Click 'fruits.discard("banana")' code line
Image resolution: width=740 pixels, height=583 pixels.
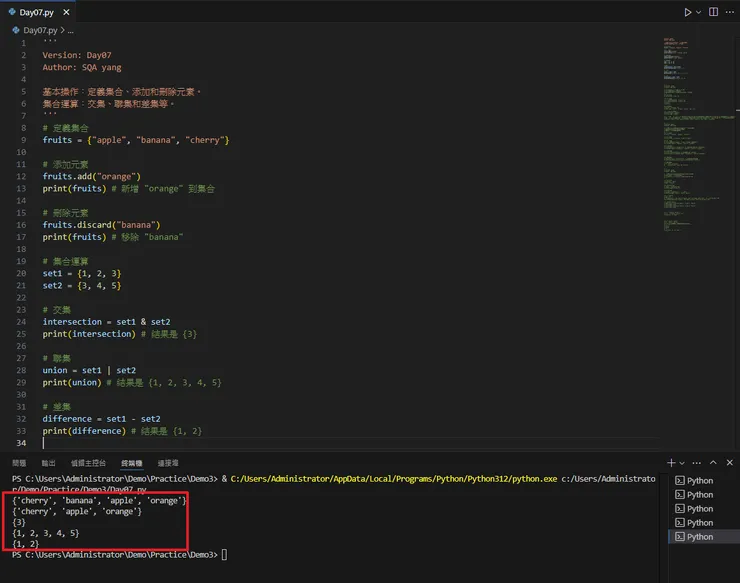click(101, 225)
